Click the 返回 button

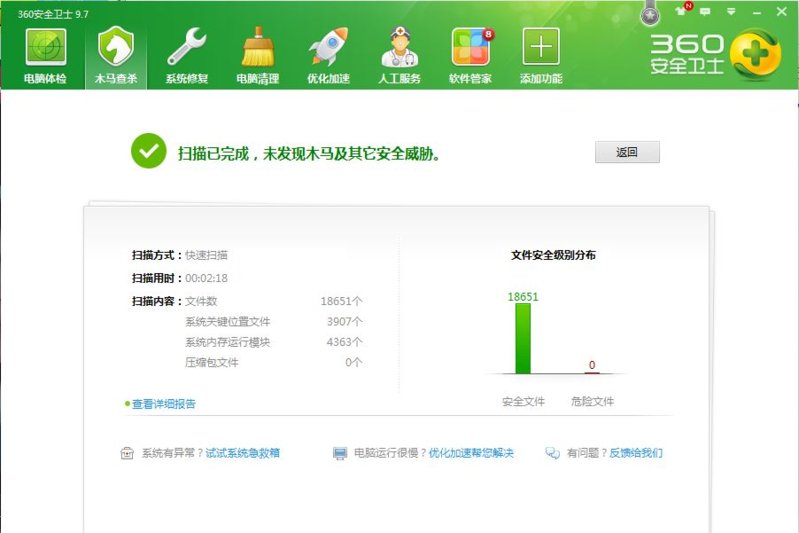point(627,152)
